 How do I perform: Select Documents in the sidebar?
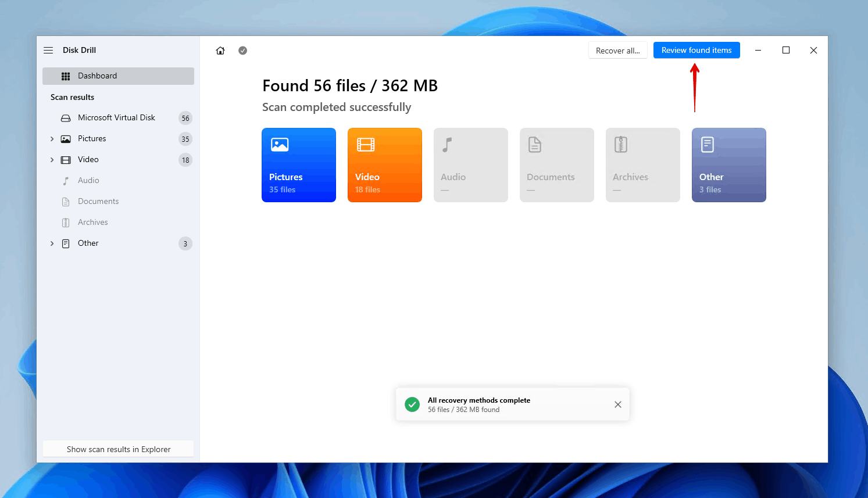[x=118, y=202]
